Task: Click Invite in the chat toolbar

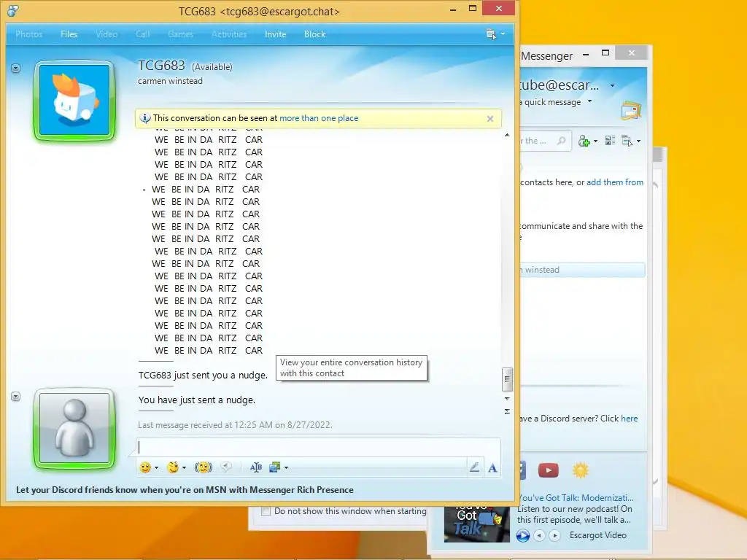Action: [x=275, y=34]
